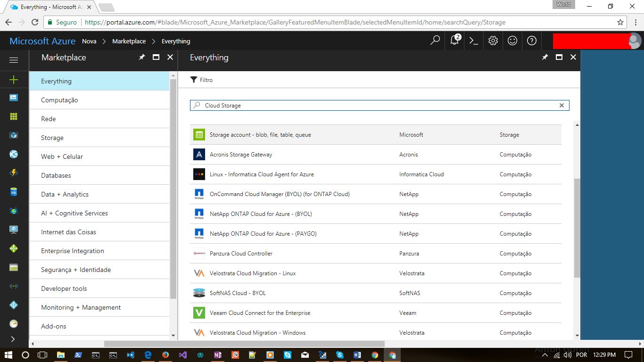644x362 pixels.
Task: Click into the Cloud Storage search field
Action: 380,106
